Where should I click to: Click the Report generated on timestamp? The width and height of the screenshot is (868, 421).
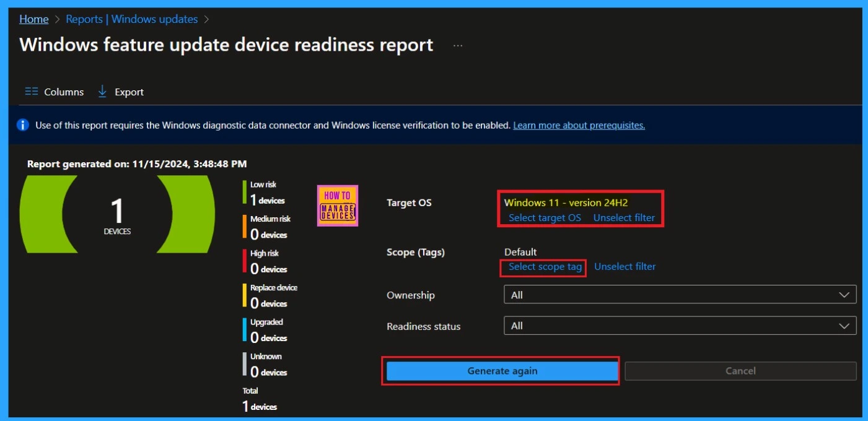point(137,164)
